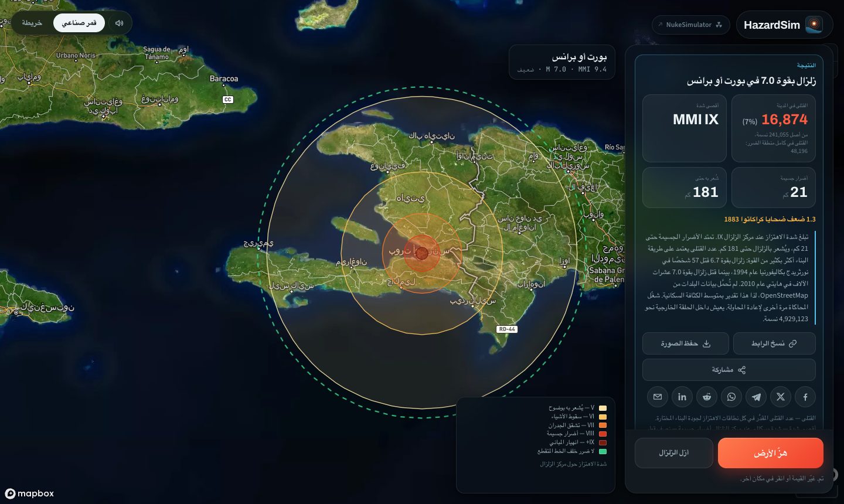Share the result by email
The height and width of the screenshot is (504, 844).
tap(658, 397)
